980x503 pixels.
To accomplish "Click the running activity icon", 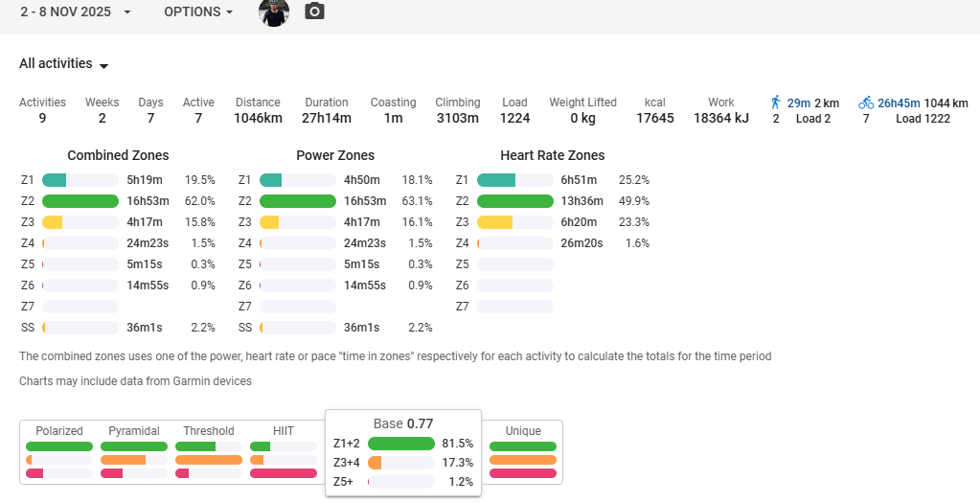I will pyautogui.click(x=776, y=102).
